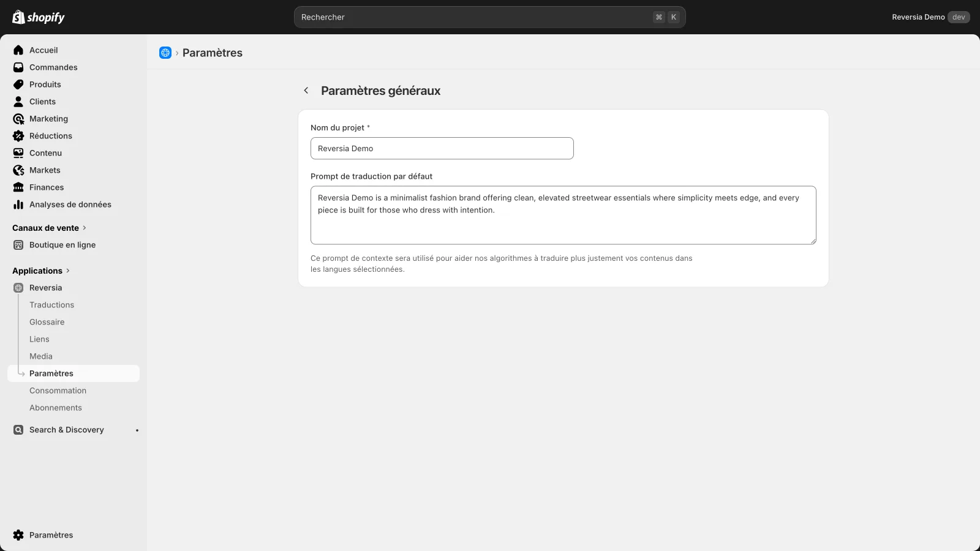The width and height of the screenshot is (980, 551).
Task: Open the Consommation submenu item
Action: click(58, 391)
